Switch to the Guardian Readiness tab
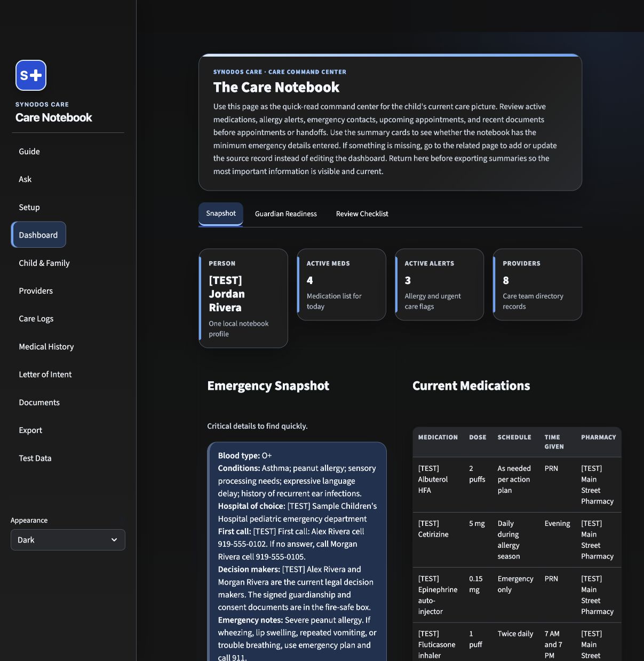Screen dimensions: 644x661 click(285, 214)
